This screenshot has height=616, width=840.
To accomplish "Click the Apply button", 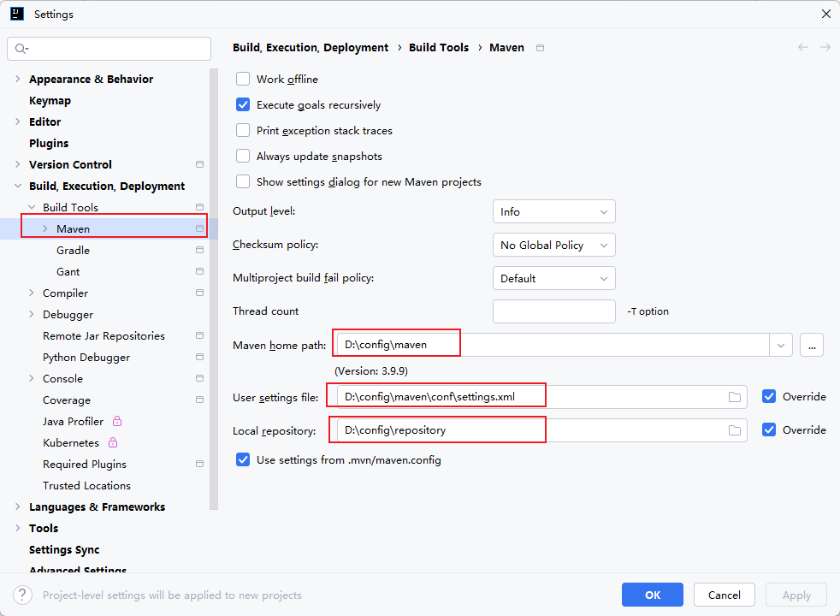I will tap(796, 595).
